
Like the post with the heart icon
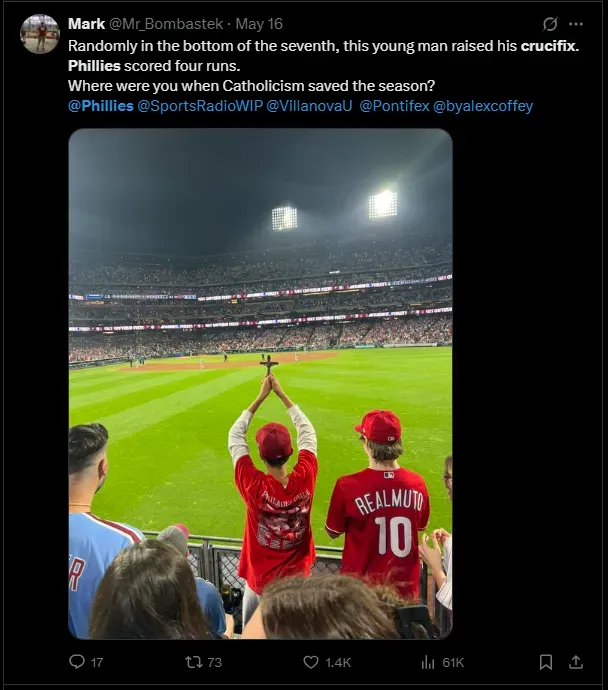pyautogui.click(x=311, y=662)
